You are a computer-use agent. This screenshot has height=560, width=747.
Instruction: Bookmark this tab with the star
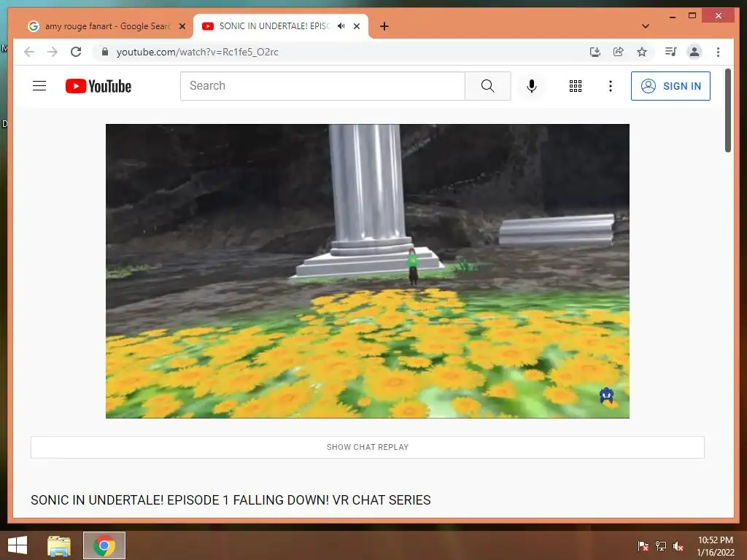[x=642, y=52]
